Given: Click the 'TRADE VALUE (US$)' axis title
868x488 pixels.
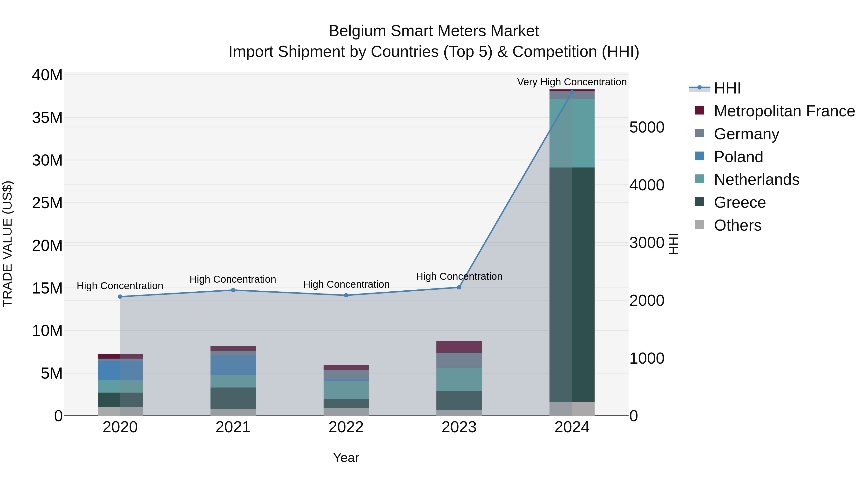Looking at the screenshot, I should click(x=7, y=244).
